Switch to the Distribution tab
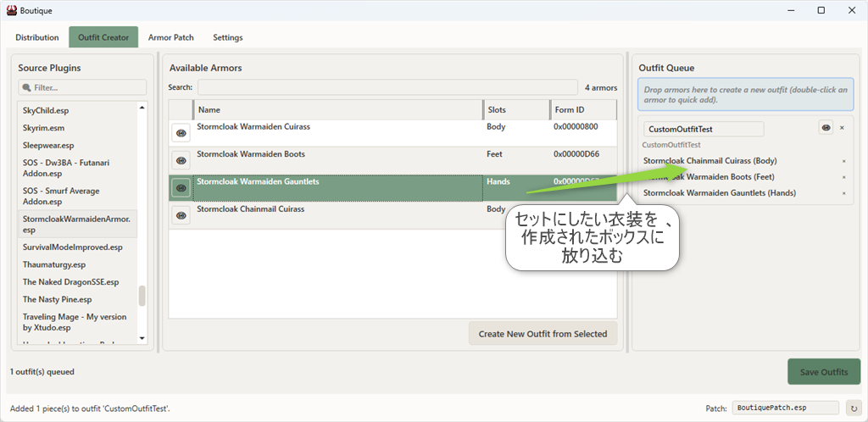The width and height of the screenshot is (868, 422). (x=37, y=37)
